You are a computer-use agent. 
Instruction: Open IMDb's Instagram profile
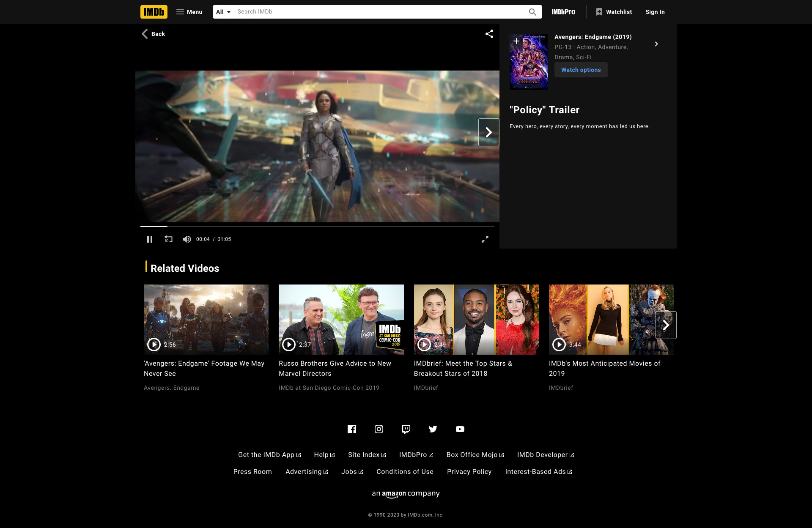(x=379, y=429)
